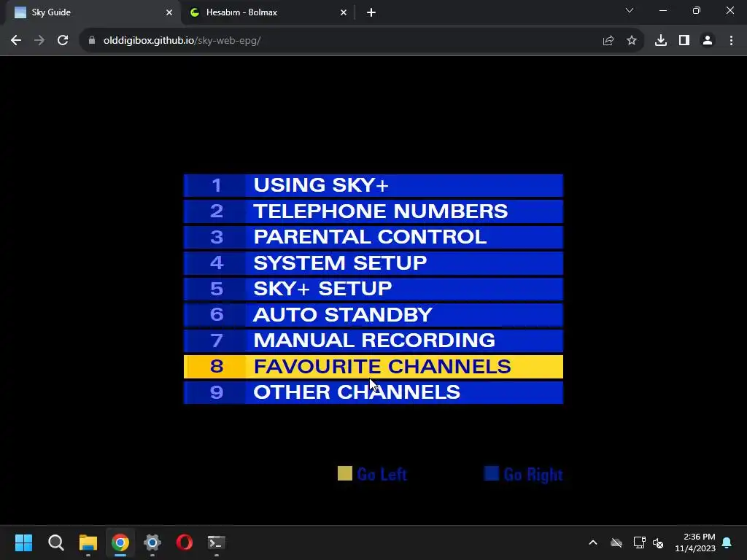Screen dimensions: 747x560
Task: Open System Setup menu item
Action: pyautogui.click(x=373, y=262)
